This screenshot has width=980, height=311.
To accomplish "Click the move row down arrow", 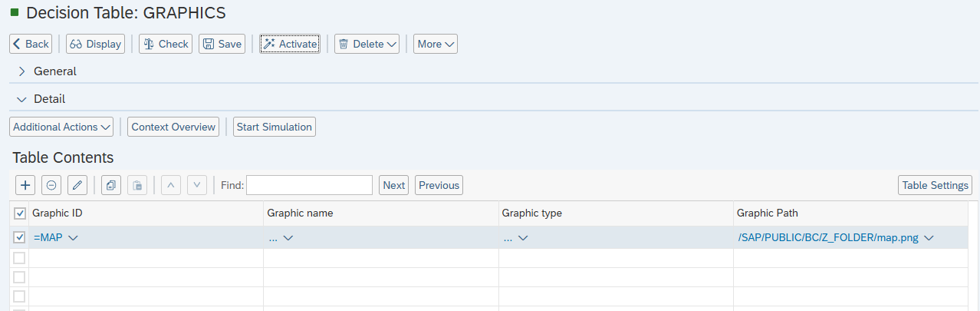I will (x=197, y=185).
